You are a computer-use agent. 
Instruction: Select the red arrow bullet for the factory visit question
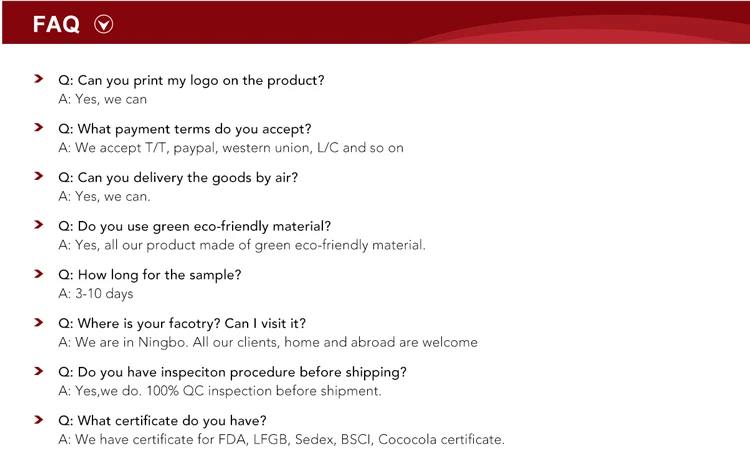pos(38,322)
